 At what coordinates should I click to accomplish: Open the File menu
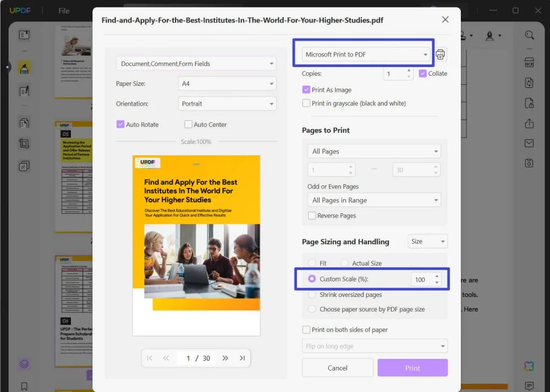pos(64,11)
